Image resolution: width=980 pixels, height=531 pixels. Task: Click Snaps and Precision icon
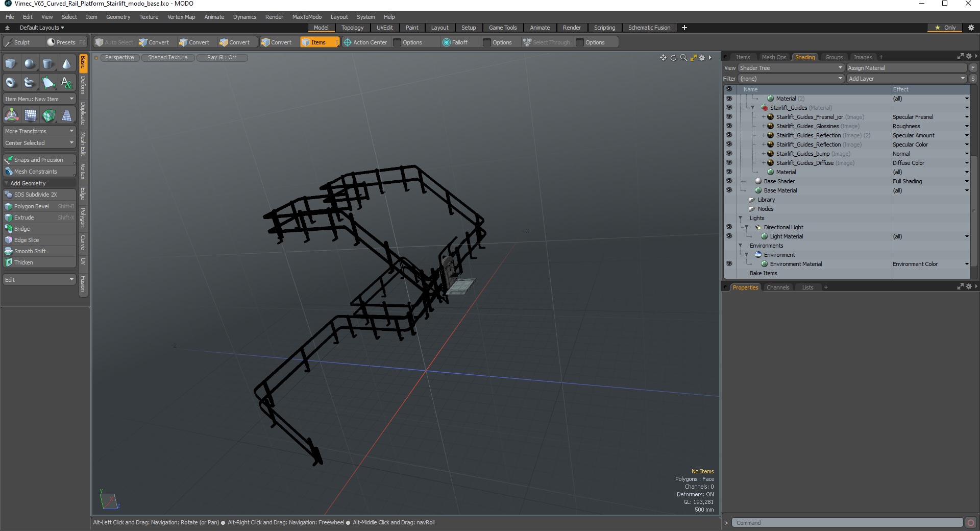click(x=9, y=160)
